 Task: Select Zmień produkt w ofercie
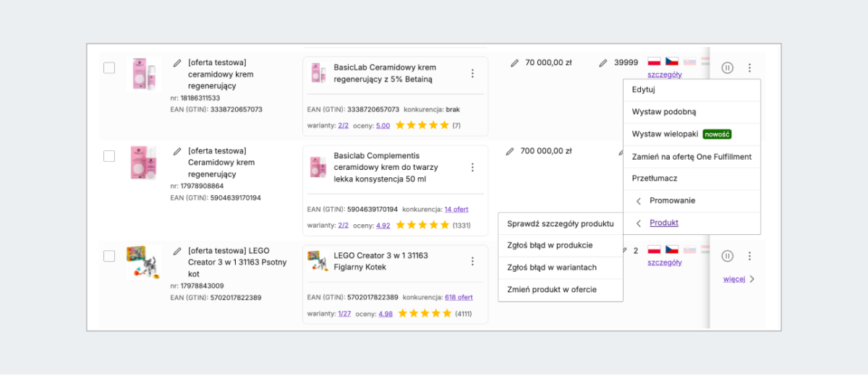(x=561, y=289)
